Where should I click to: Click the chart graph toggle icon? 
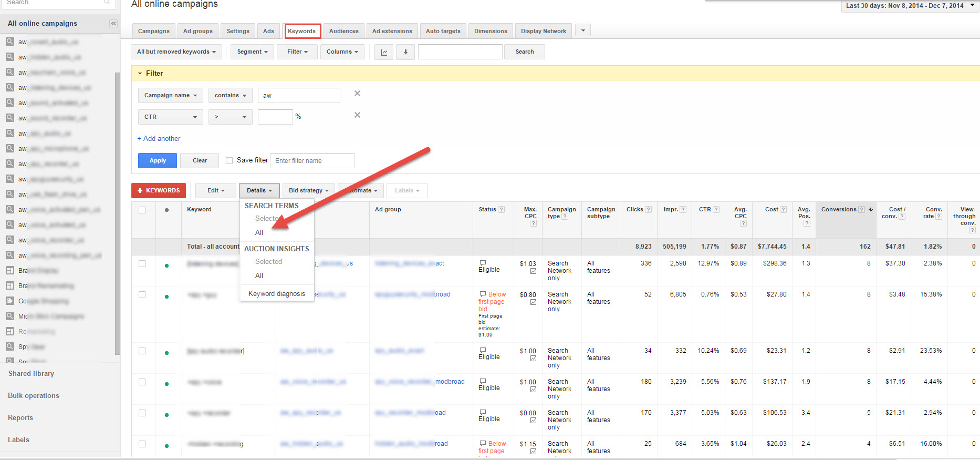coord(384,52)
